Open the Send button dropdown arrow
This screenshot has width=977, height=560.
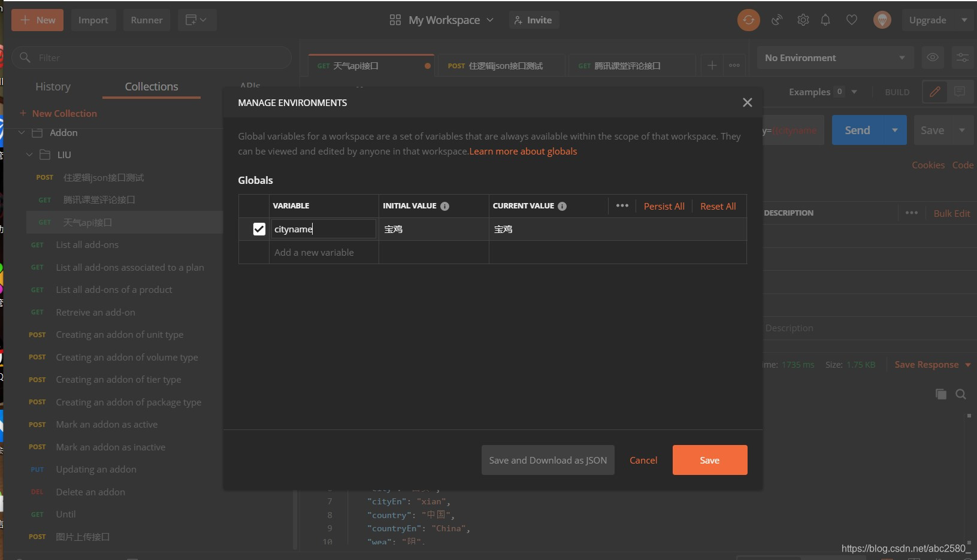pyautogui.click(x=895, y=130)
